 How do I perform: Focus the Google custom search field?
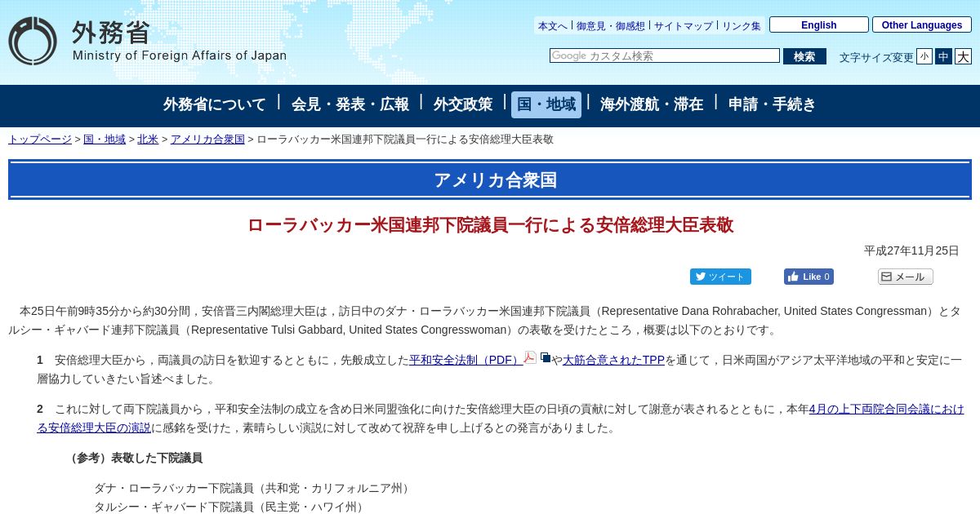(665, 55)
